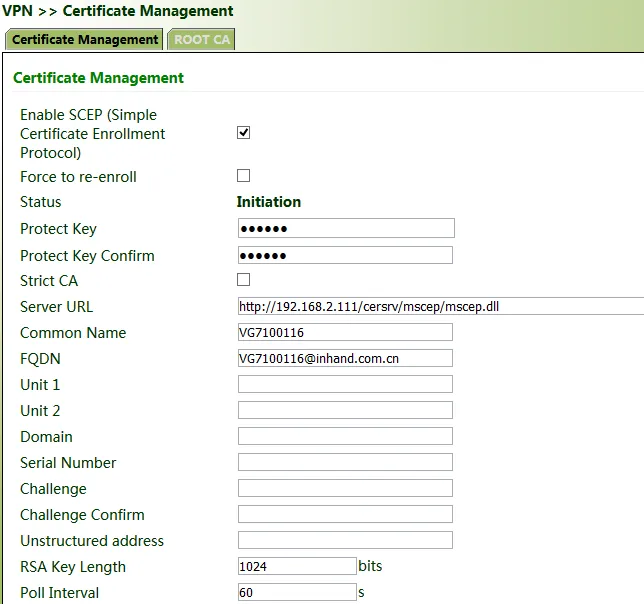Click the Poll Interval label
Image resolution: width=644 pixels, height=604 pixels.
(60, 593)
